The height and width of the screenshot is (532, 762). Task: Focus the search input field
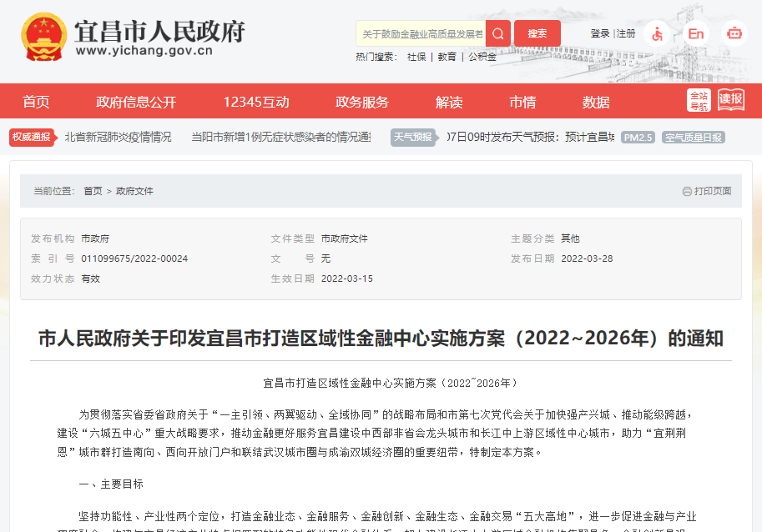(421, 34)
